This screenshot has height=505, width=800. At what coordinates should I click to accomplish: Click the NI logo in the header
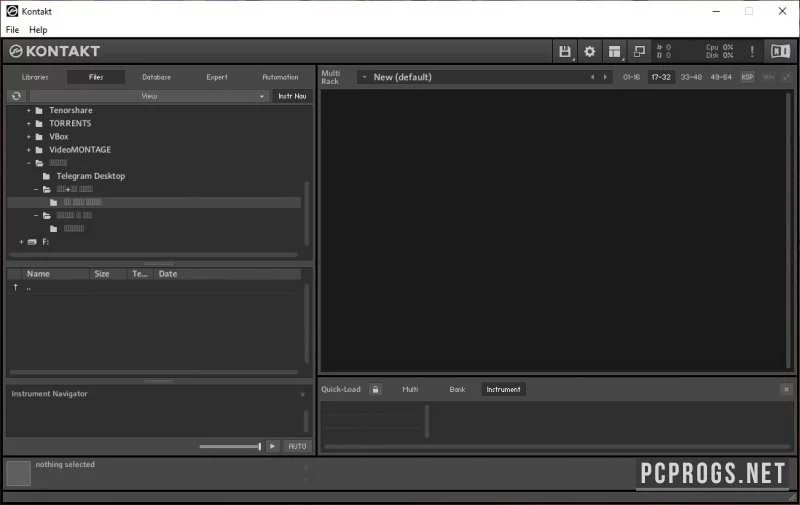[780, 51]
